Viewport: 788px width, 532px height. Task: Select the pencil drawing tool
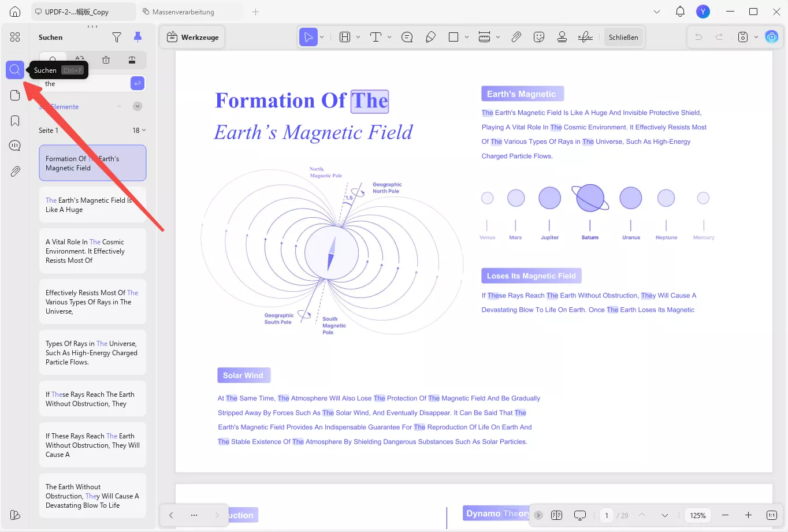pyautogui.click(x=430, y=37)
